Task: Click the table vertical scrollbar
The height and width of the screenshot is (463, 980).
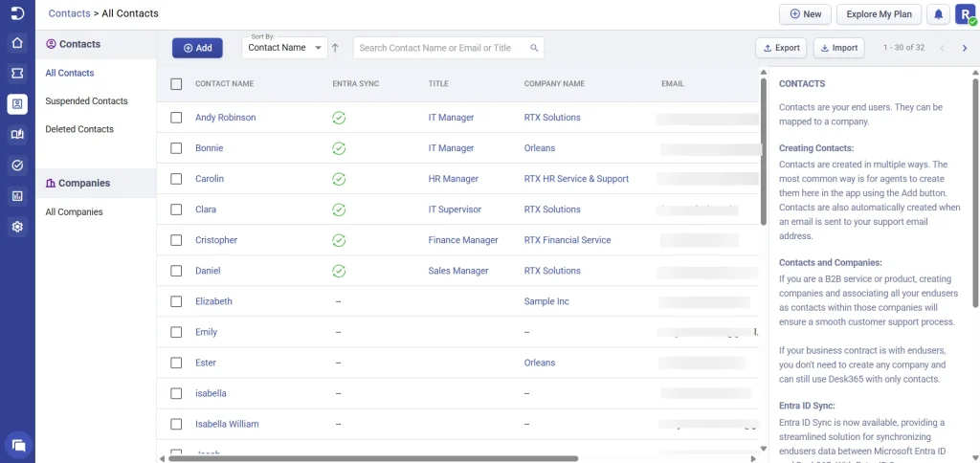Action: coord(763,150)
